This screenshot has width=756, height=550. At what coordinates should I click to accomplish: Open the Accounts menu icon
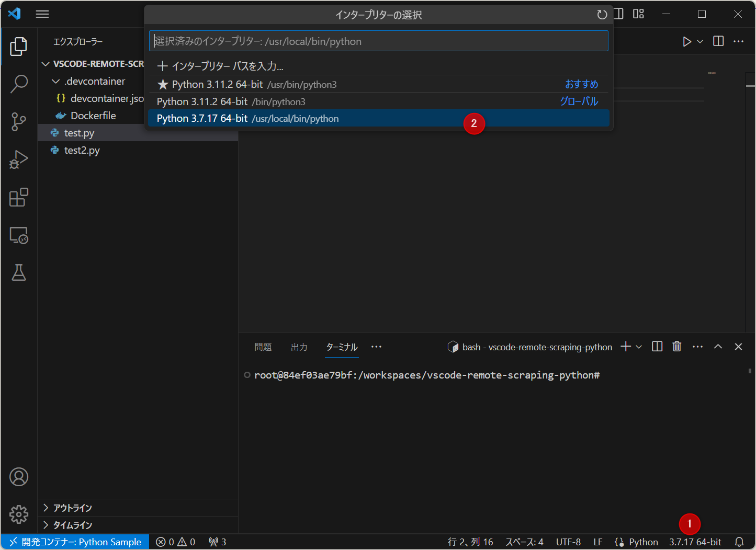tap(19, 477)
